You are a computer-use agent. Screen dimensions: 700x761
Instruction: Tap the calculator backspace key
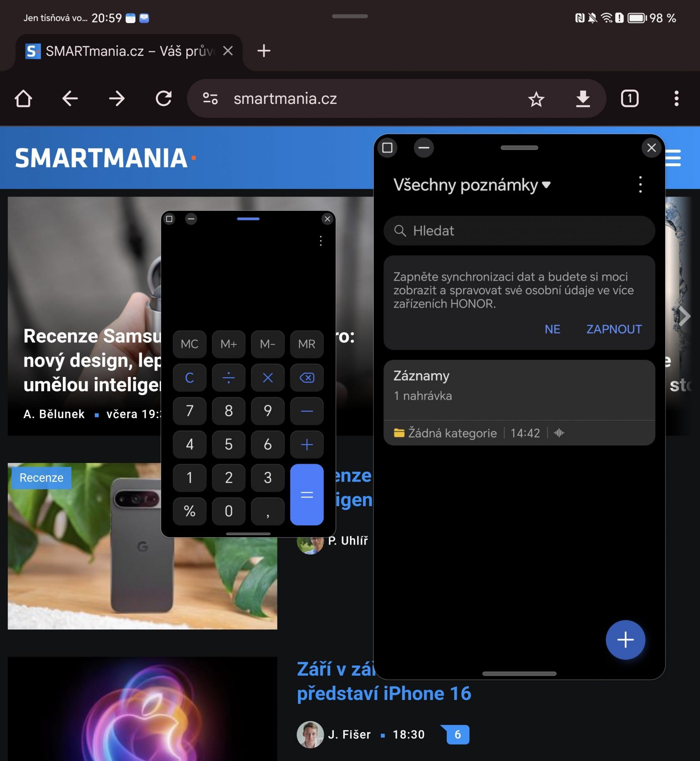click(x=307, y=378)
